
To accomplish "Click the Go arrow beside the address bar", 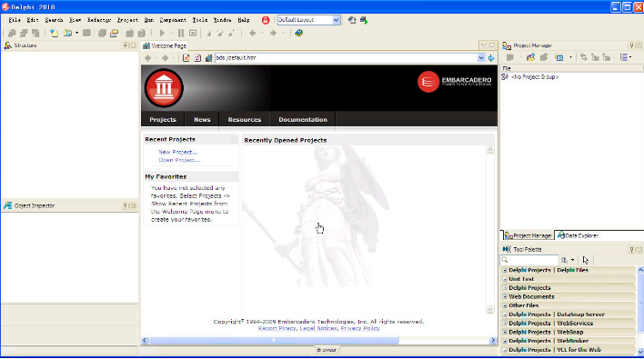I will (491, 58).
